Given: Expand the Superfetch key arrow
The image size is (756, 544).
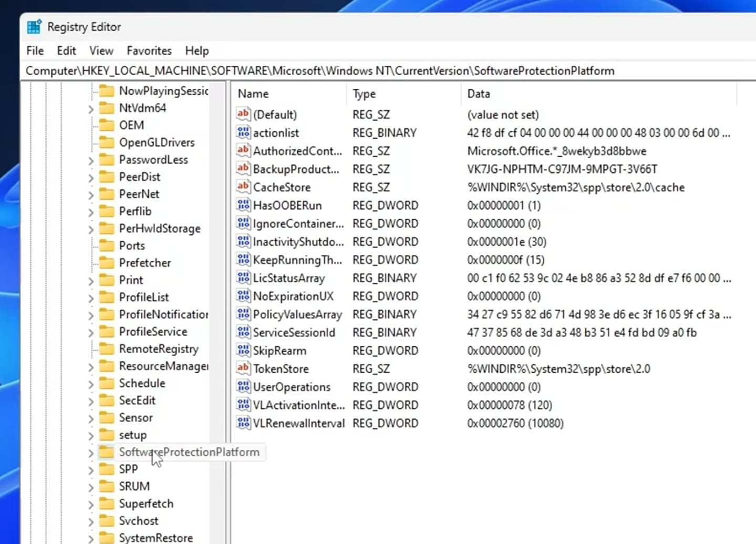Looking at the screenshot, I should point(91,505).
